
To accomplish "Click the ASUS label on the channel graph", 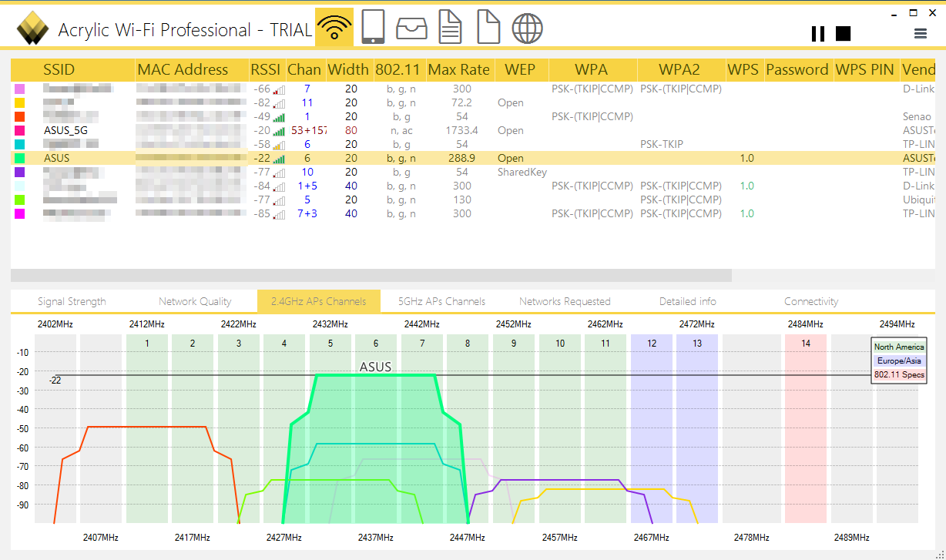I will tap(375, 367).
